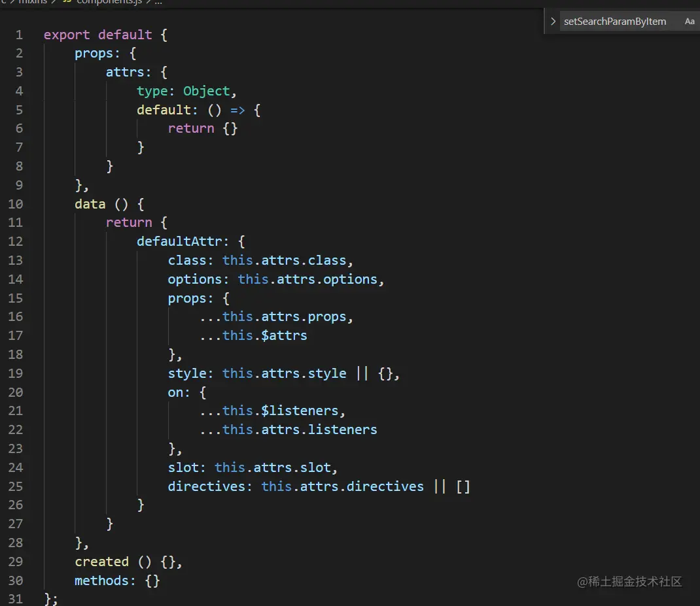
Task: Click 'class:' key on line 13
Action: pyautogui.click(x=190, y=260)
